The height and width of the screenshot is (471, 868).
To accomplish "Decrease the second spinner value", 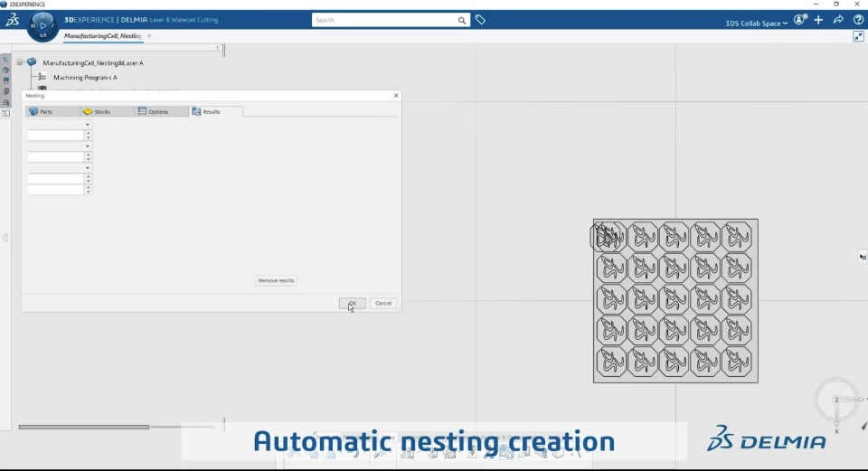I will 88,159.
